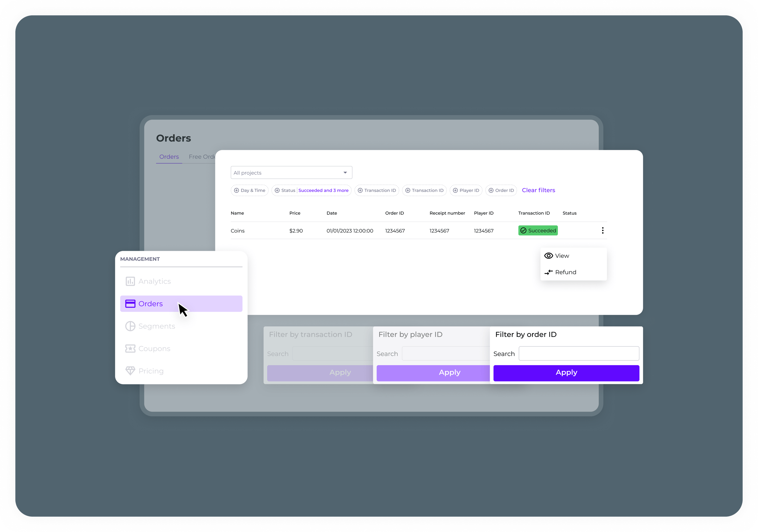Choose View from the row context menu

[x=573, y=256]
